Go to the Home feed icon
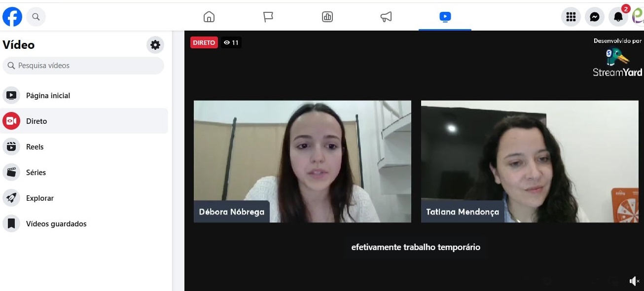 pos(209,17)
